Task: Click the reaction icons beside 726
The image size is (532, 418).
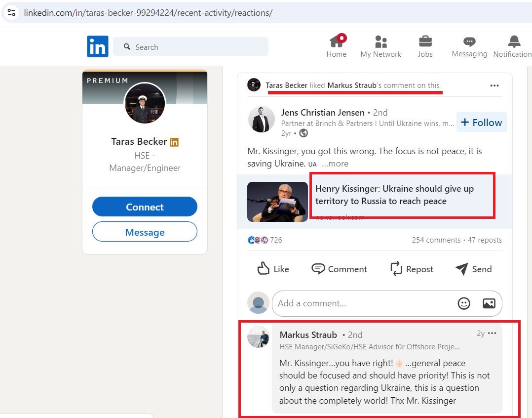Action: pyautogui.click(x=258, y=240)
